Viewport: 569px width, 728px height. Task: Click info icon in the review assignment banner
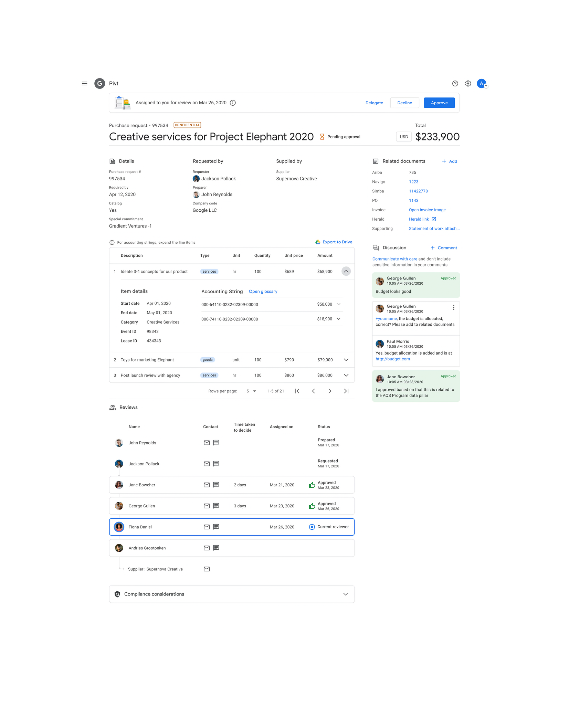tap(232, 103)
